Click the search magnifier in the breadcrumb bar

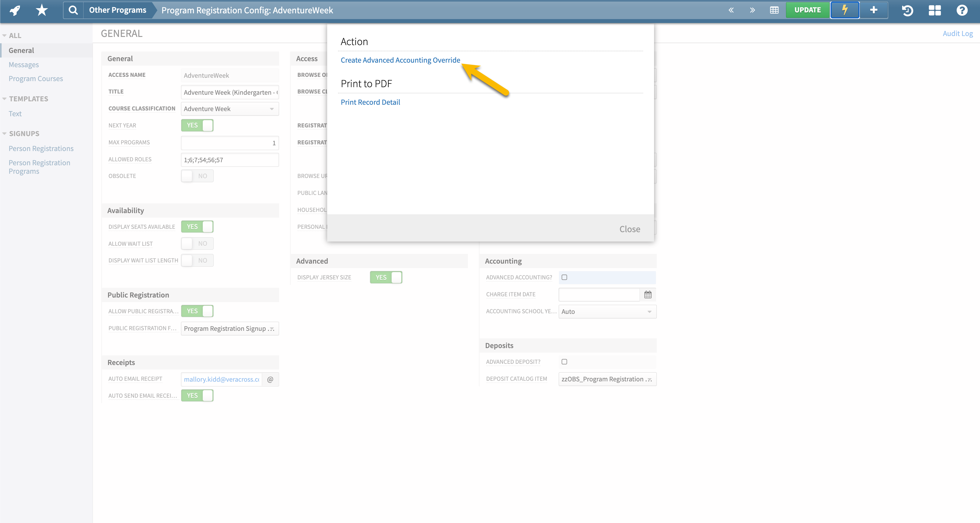(73, 10)
